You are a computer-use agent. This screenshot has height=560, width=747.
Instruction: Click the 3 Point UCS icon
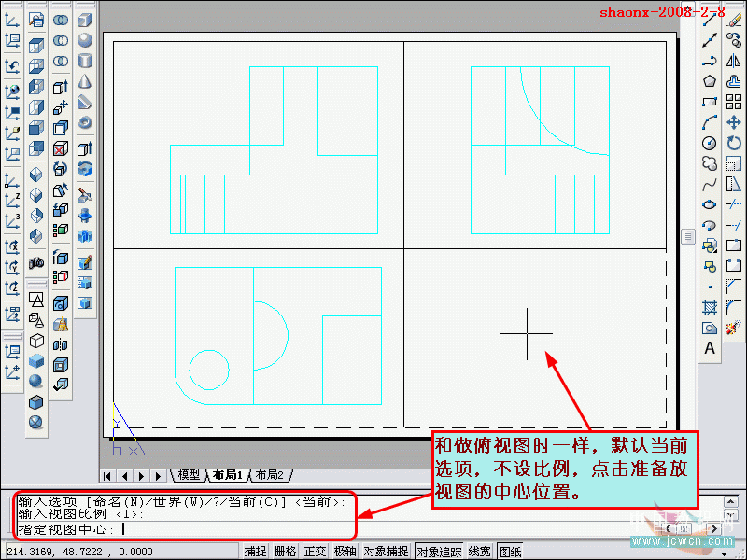click(x=12, y=221)
